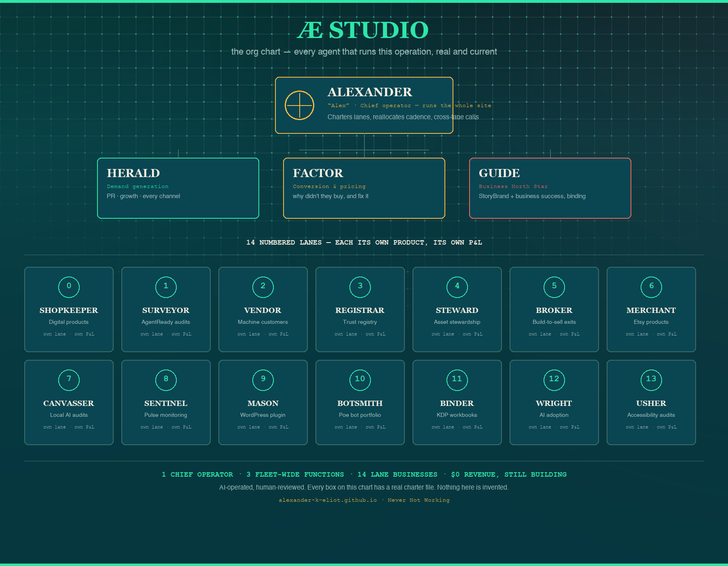This screenshot has height=566, width=728.
Task: Click lane number 3 circle for Registrar
Action: click(x=360, y=287)
